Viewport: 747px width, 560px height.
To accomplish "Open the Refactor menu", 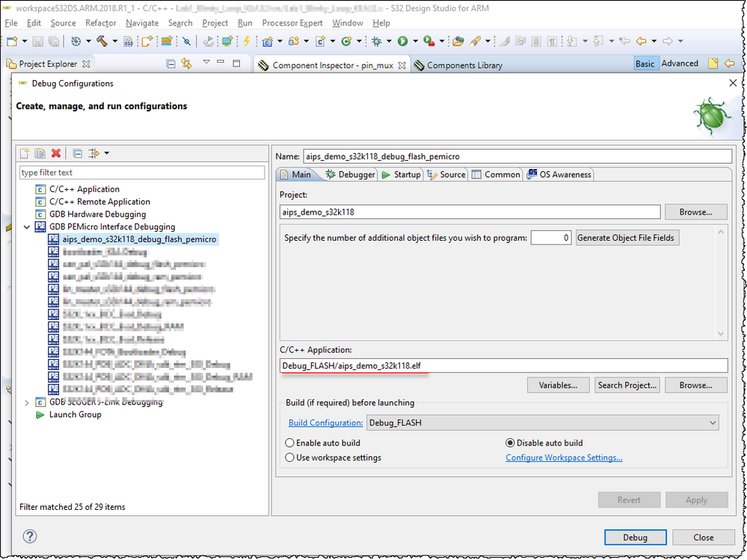I will click(x=100, y=23).
